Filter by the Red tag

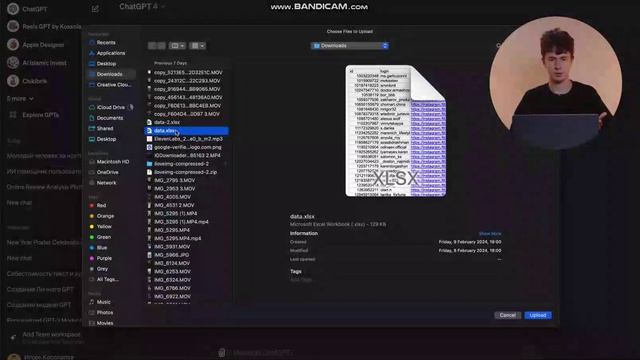[101, 205]
